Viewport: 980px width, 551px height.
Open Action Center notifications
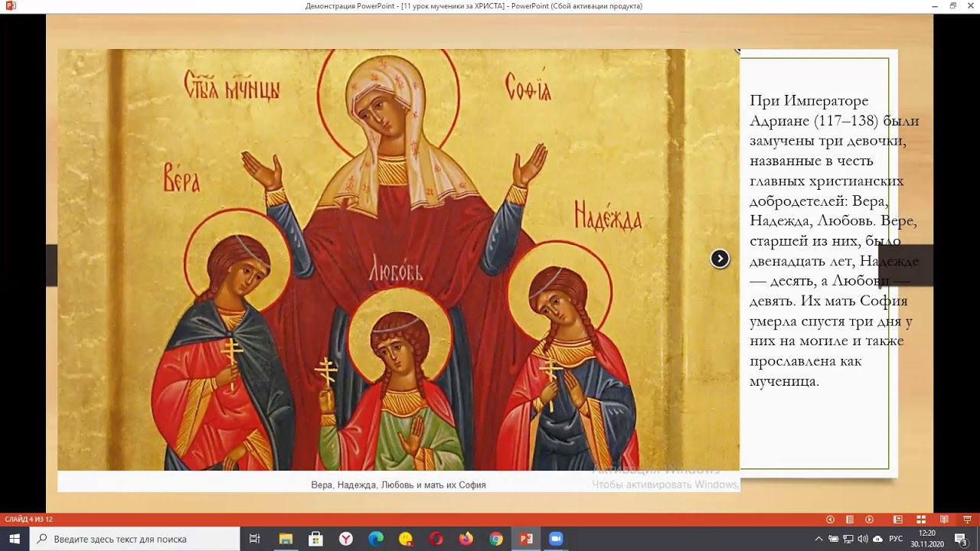962,539
